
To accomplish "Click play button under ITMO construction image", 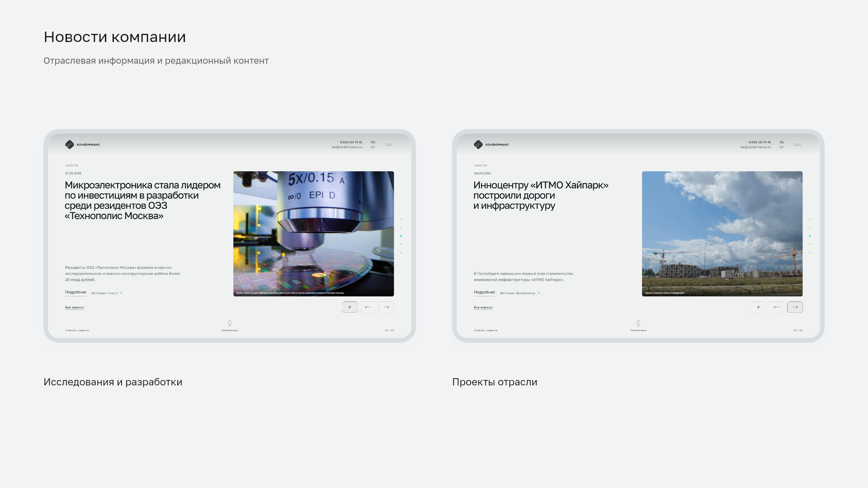I will click(x=758, y=307).
